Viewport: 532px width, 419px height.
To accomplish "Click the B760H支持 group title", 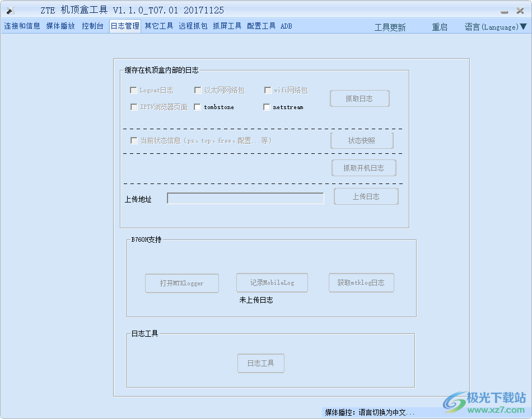I will [146, 239].
